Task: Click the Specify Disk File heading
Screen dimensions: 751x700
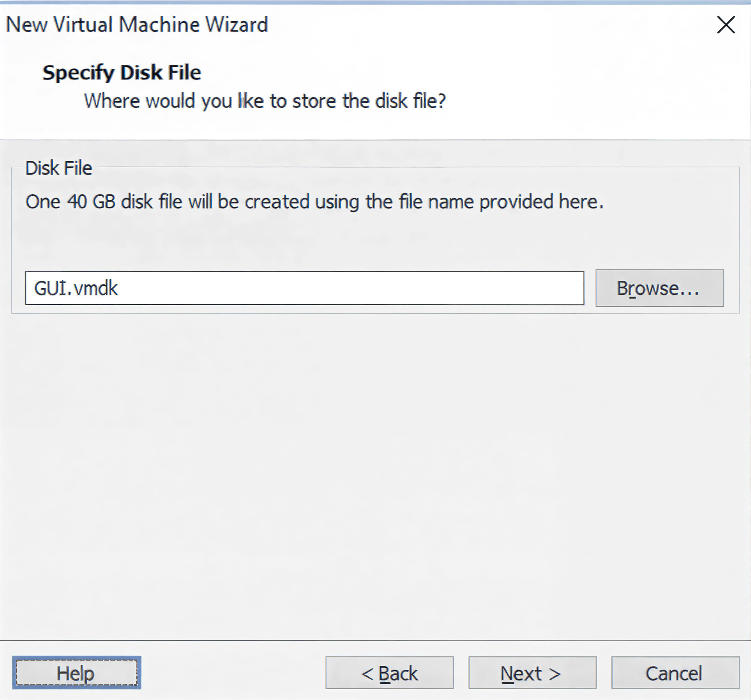Action: (x=122, y=73)
